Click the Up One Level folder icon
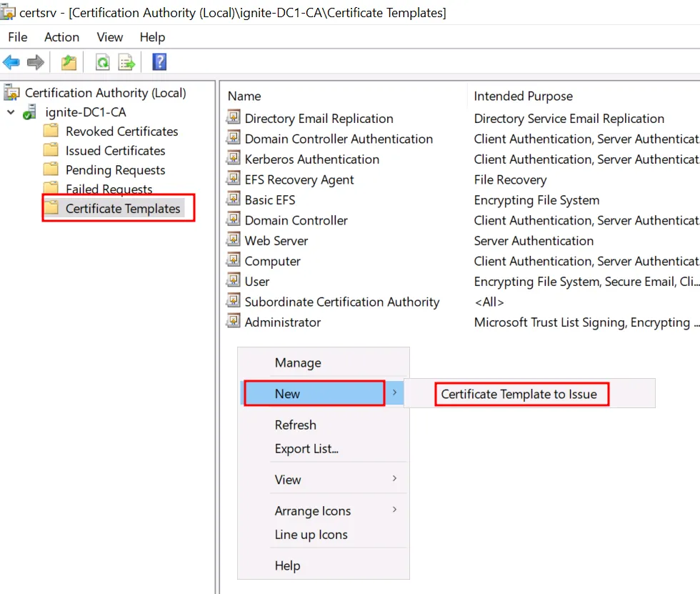Image resolution: width=700 pixels, height=594 pixels. (x=69, y=63)
